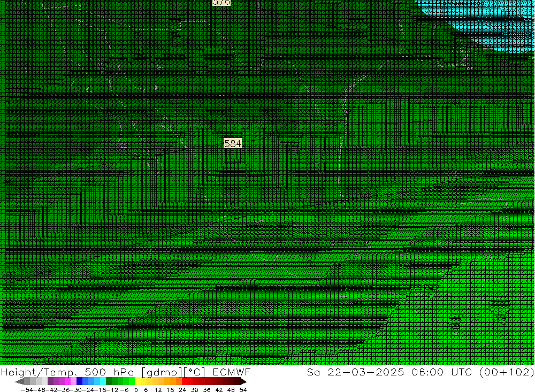Image resolution: width=535 pixels, height=392 pixels.
Task: Click the -54 value label on the color scale
Action: [x=27, y=390]
